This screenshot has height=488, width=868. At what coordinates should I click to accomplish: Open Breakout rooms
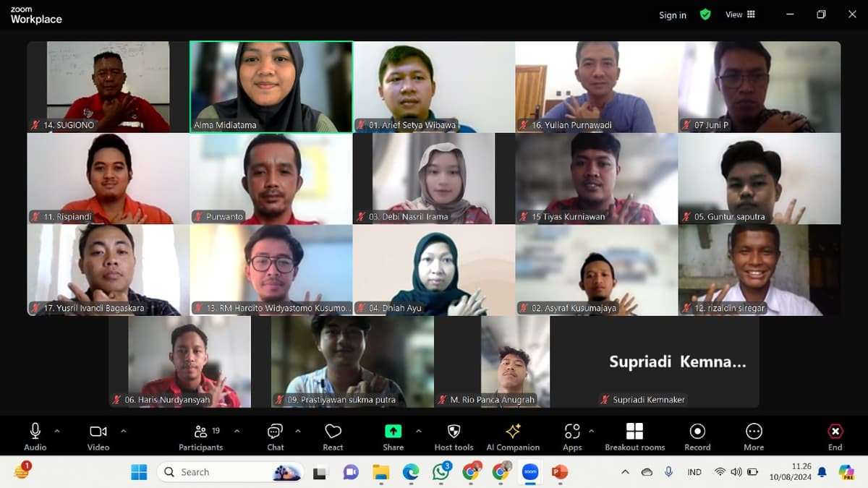[634, 437]
